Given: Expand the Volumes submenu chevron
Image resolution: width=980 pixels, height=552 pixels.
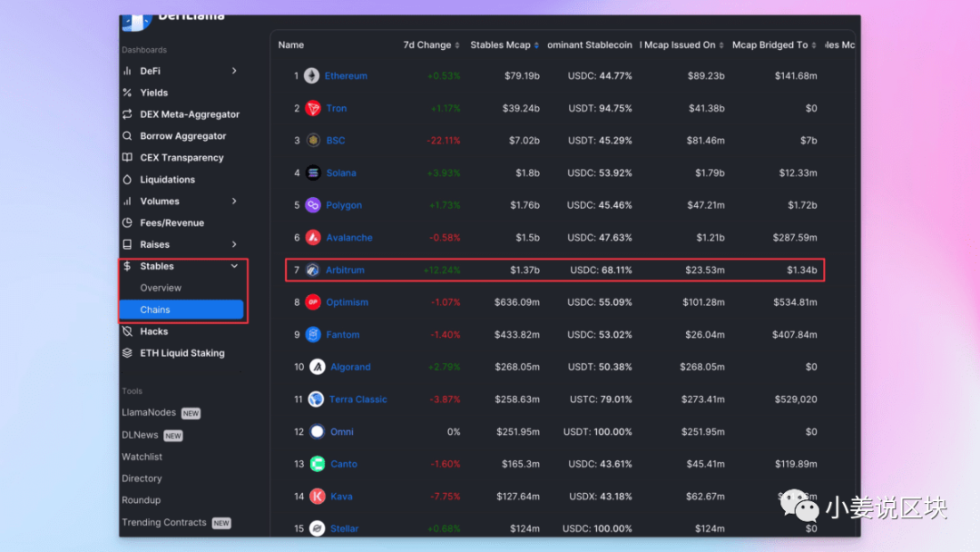Looking at the screenshot, I should tap(234, 202).
